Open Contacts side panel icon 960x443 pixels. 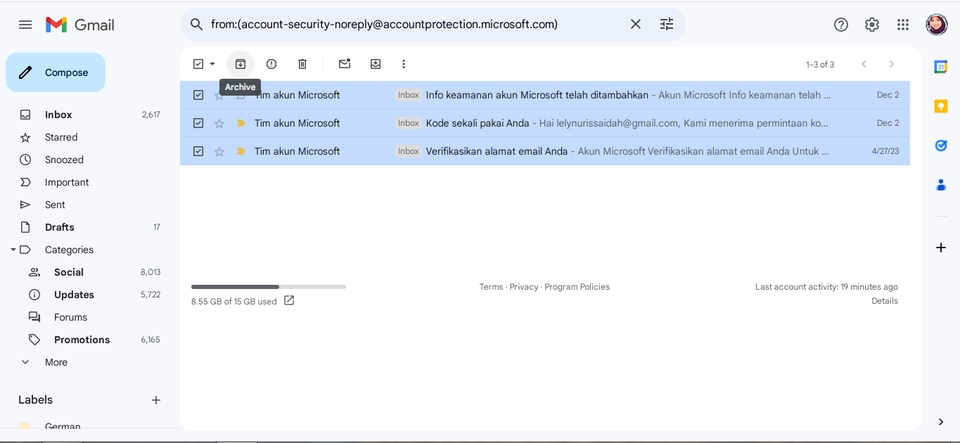click(941, 185)
